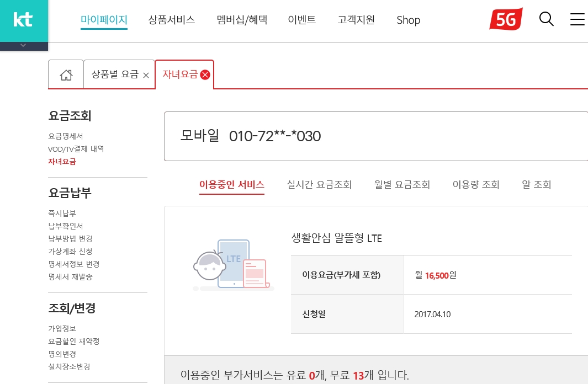Switch to the 실시간 요금조회 tab

(x=319, y=185)
